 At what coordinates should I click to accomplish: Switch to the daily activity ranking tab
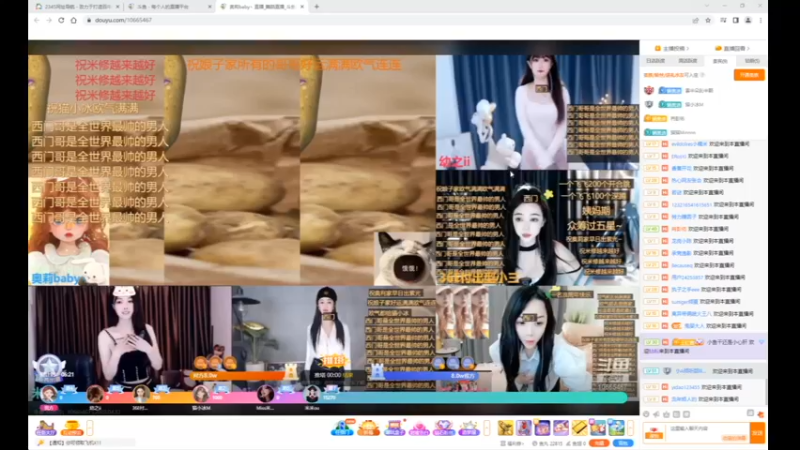click(x=656, y=61)
